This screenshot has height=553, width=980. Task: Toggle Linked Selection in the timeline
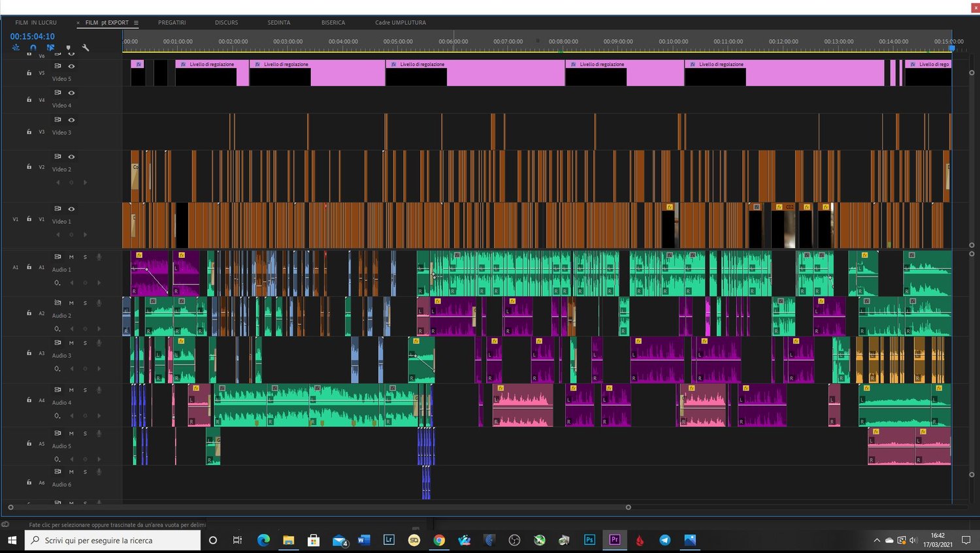tap(50, 48)
